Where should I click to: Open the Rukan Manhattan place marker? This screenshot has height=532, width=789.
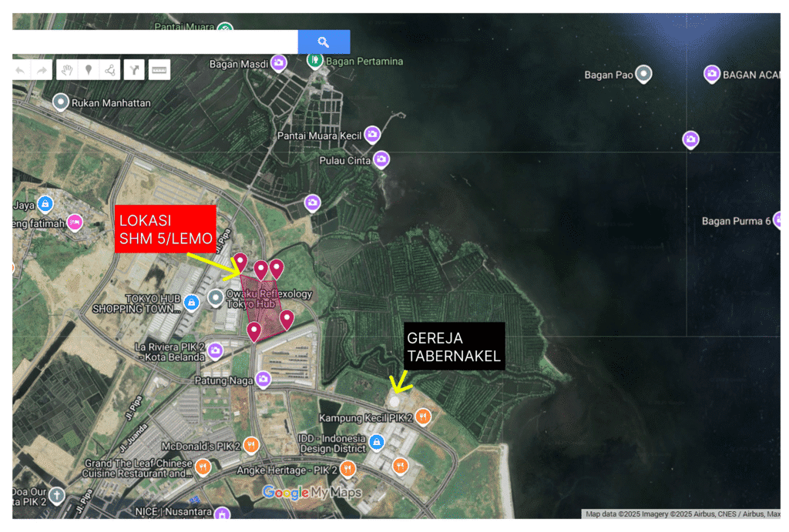click(x=61, y=102)
